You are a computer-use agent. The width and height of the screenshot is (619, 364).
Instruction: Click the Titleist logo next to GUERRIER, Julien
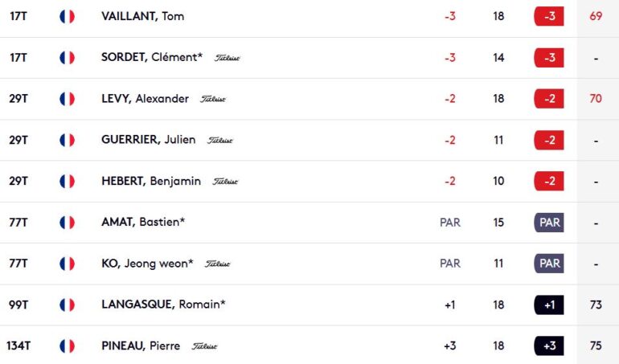[220, 140]
